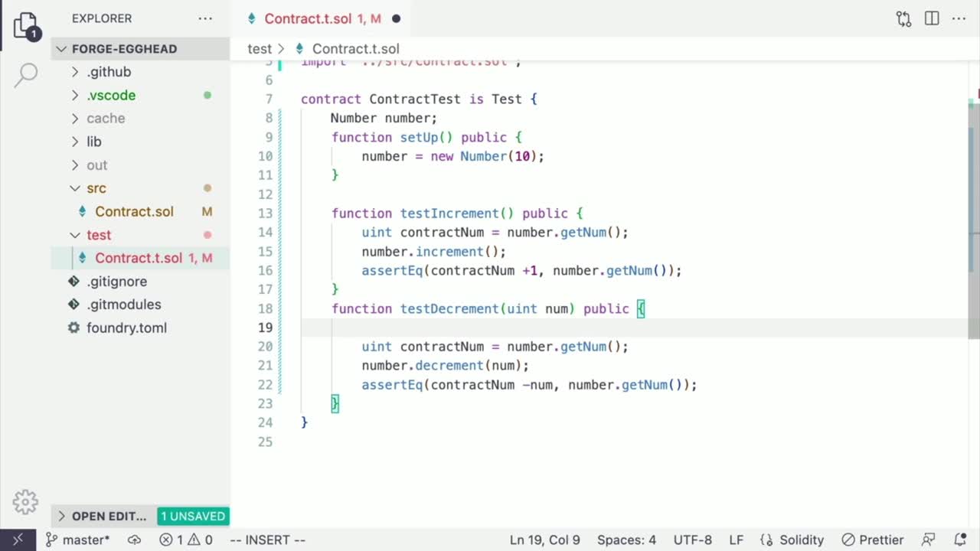Collapse the src folder
980x551 pixels.
pyautogui.click(x=96, y=188)
